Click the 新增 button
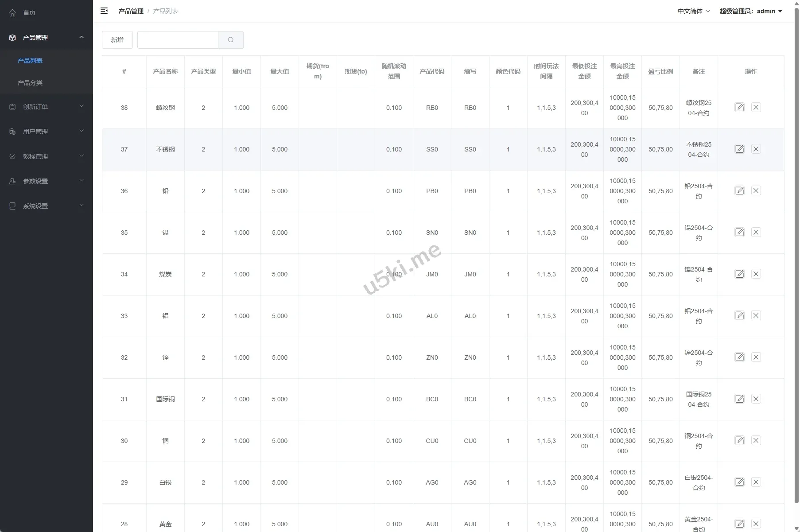 click(x=117, y=40)
